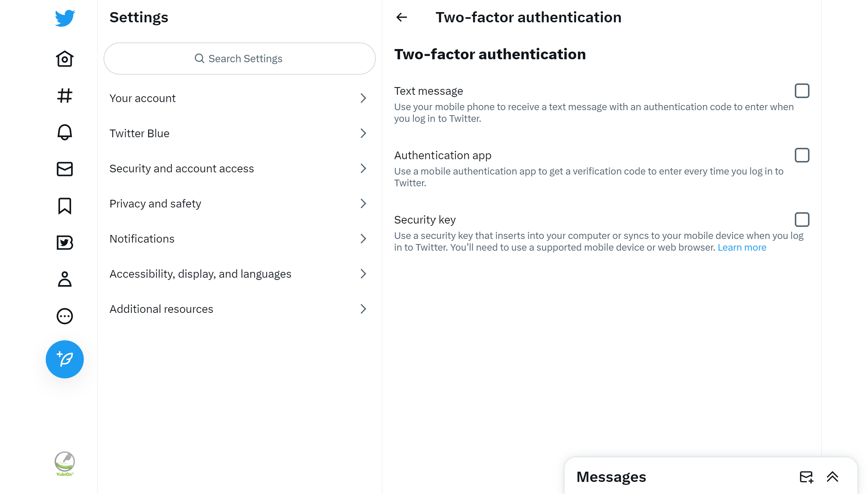This screenshot has height=494, width=868.
Task: Open Messages envelope icon in sidebar
Action: point(65,169)
